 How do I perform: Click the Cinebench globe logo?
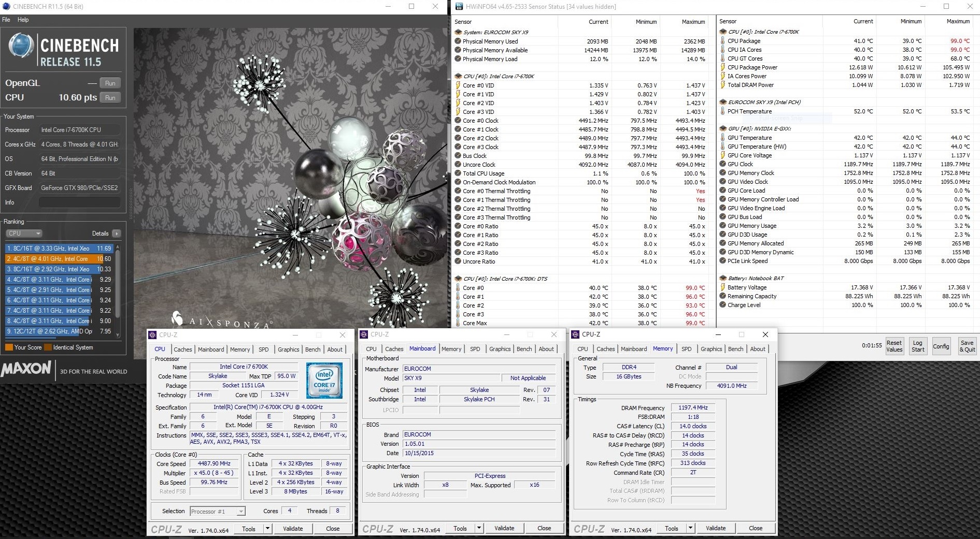tap(21, 46)
